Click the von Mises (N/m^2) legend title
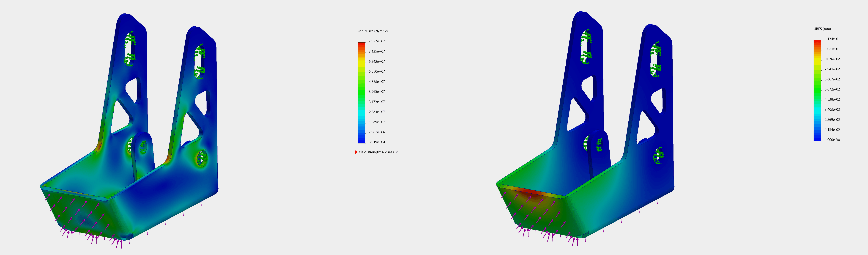The height and width of the screenshot is (255, 868). pyautogui.click(x=372, y=31)
